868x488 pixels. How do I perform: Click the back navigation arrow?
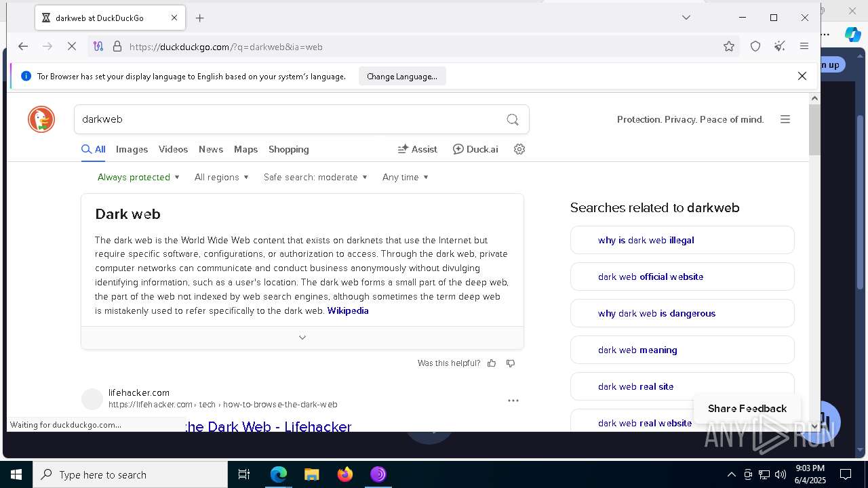point(23,47)
